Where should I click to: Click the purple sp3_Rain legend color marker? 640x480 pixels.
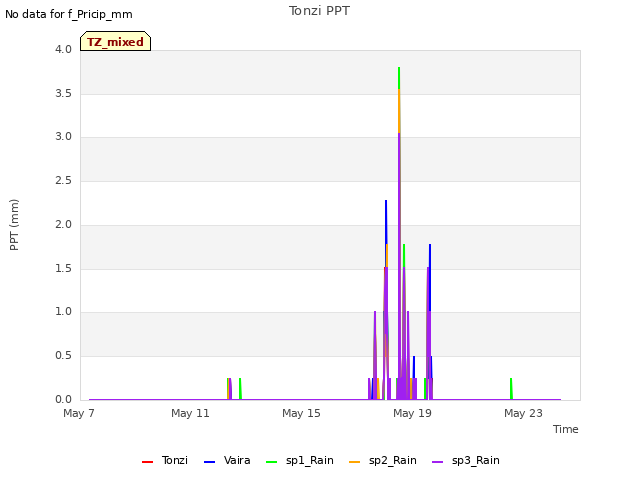[438, 462]
